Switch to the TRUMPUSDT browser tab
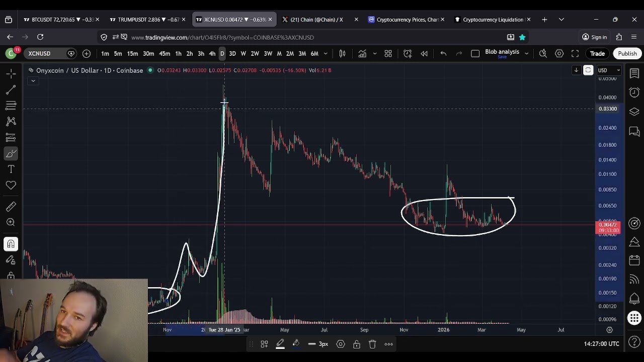Screen dimensions: 644x362 pos(147,20)
